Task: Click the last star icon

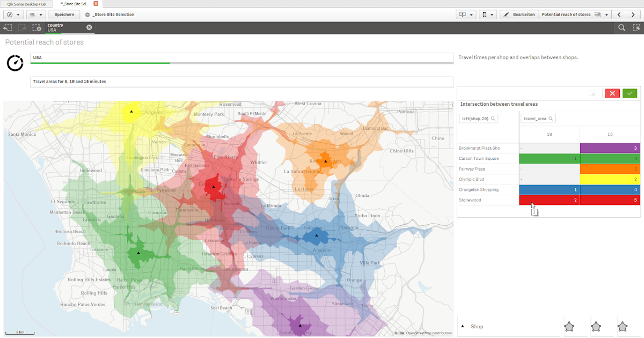Action: coord(622,326)
